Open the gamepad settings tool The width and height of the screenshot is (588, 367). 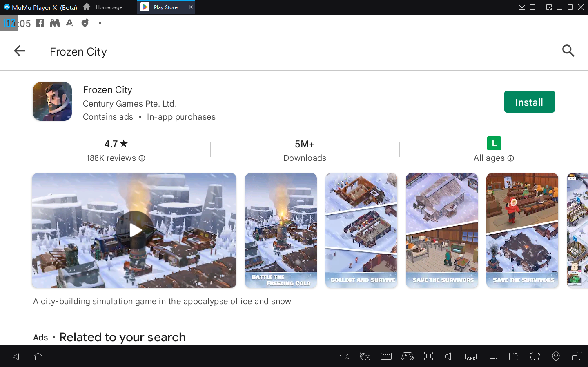407,356
